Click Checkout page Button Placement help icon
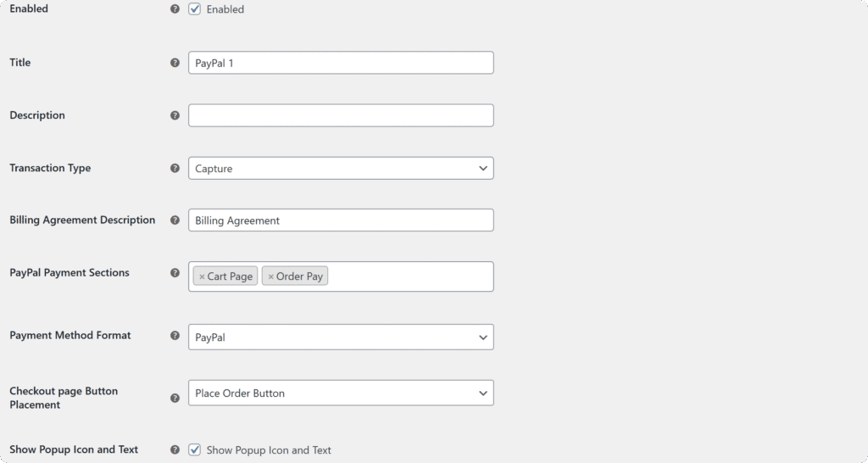Viewport: 868px width, 463px height. [175, 398]
